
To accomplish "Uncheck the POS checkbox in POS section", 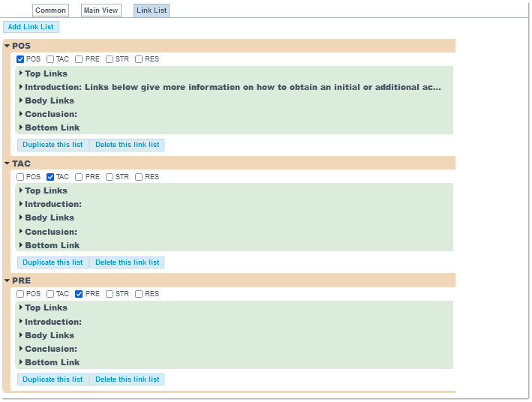I will click(x=21, y=59).
